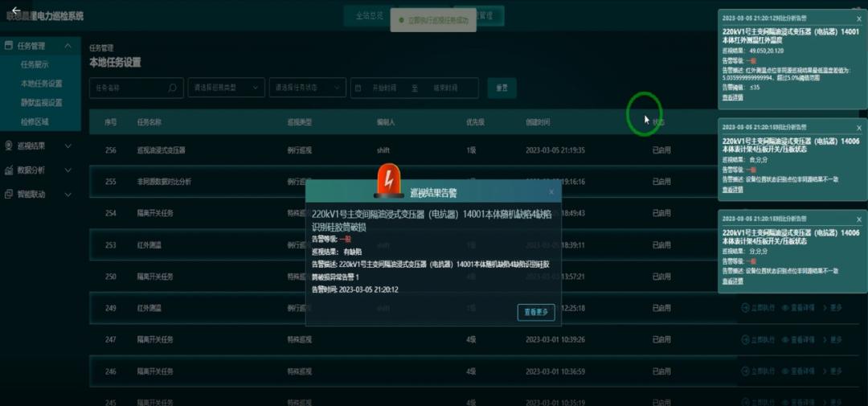Dismiss the 14001 红外测温 alert card
Image resolution: width=868 pixels, height=406 pixels.
pos(858,18)
